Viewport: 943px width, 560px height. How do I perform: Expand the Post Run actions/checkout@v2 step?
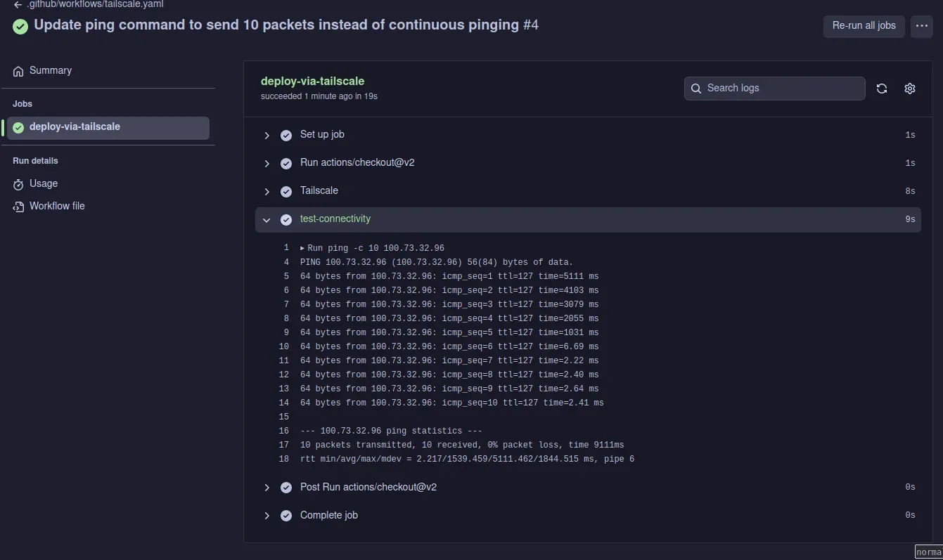(x=267, y=488)
